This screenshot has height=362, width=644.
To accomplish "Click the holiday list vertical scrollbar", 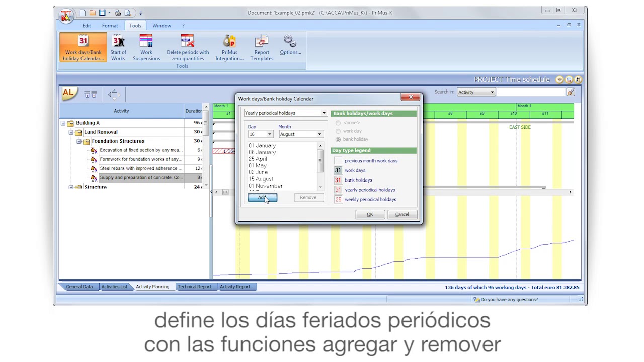I will coord(320,166).
